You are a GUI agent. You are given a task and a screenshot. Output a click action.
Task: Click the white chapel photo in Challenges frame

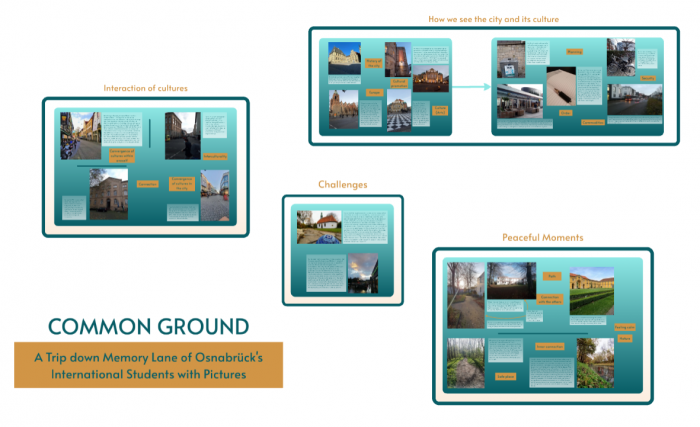pyautogui.click(x=319, y=227)
